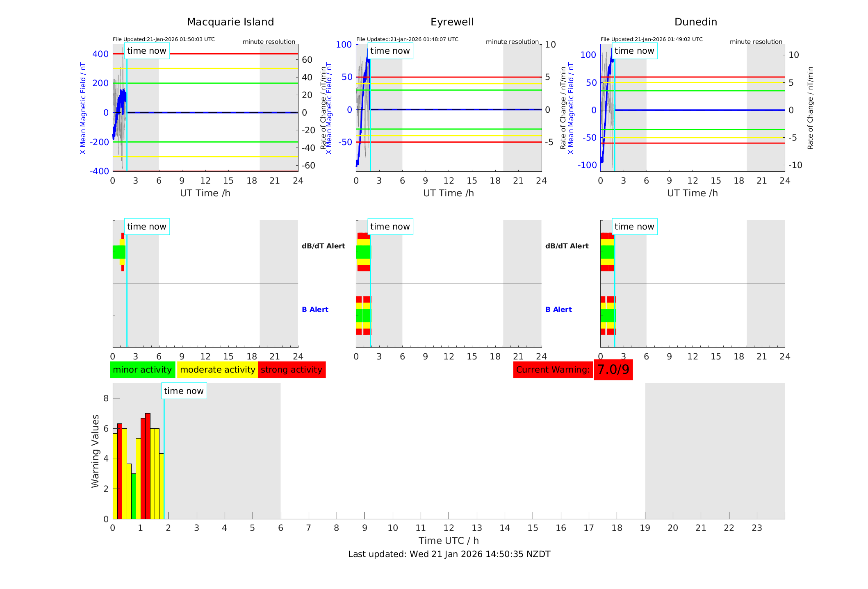Click the 7.0/9 warning value box
Viewport: 868px width, 589px height.
click(613, 370)
